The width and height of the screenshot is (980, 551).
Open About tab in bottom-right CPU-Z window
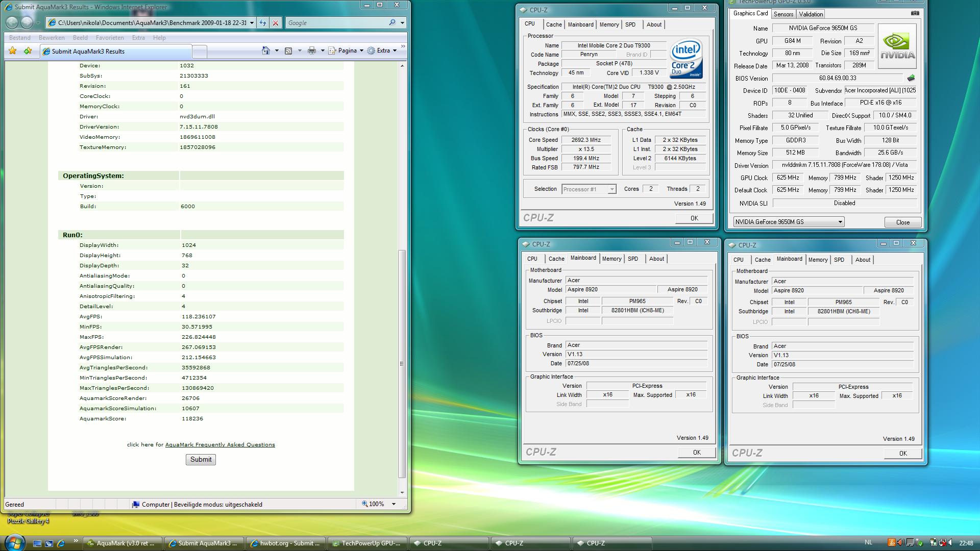tap(863, 260)
